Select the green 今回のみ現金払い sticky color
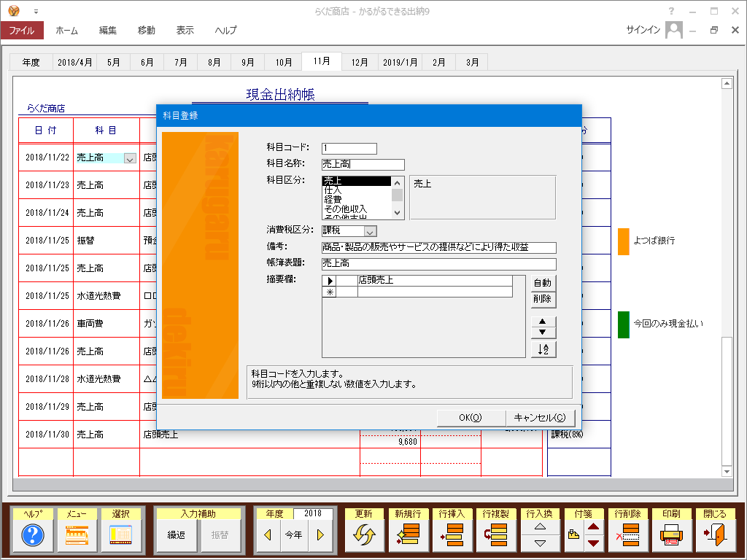Viewport: 747px width, 560px height. (624, 324)
